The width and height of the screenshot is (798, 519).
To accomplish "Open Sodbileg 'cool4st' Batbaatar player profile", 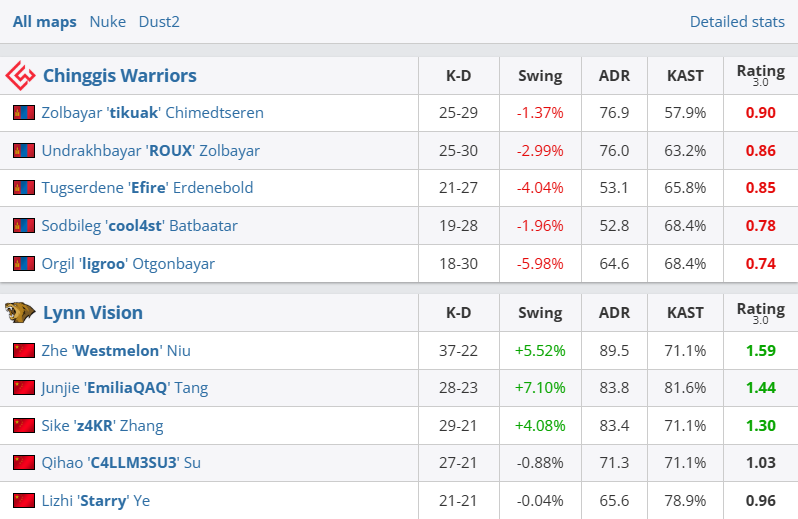I will (x=140, y=226).
